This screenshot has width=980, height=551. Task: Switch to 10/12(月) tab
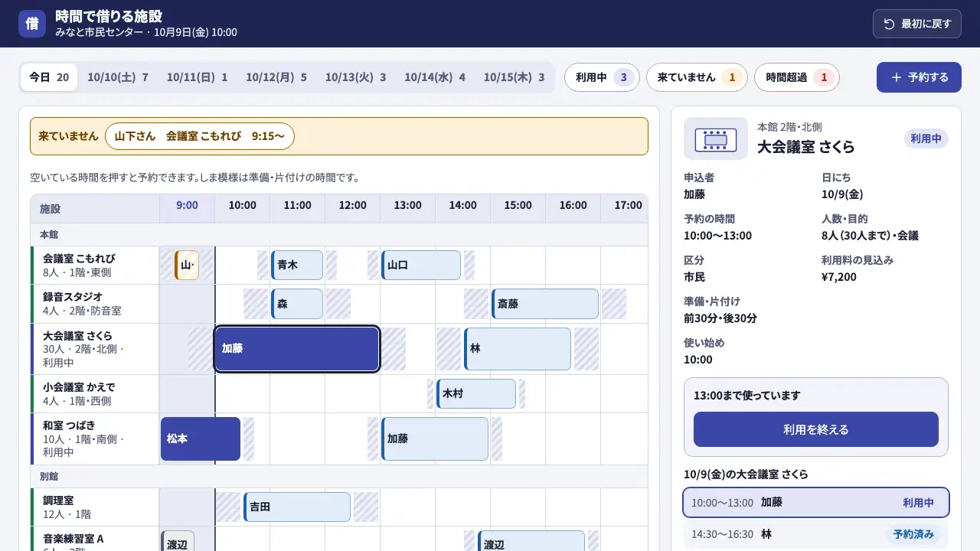coord(276,77)
